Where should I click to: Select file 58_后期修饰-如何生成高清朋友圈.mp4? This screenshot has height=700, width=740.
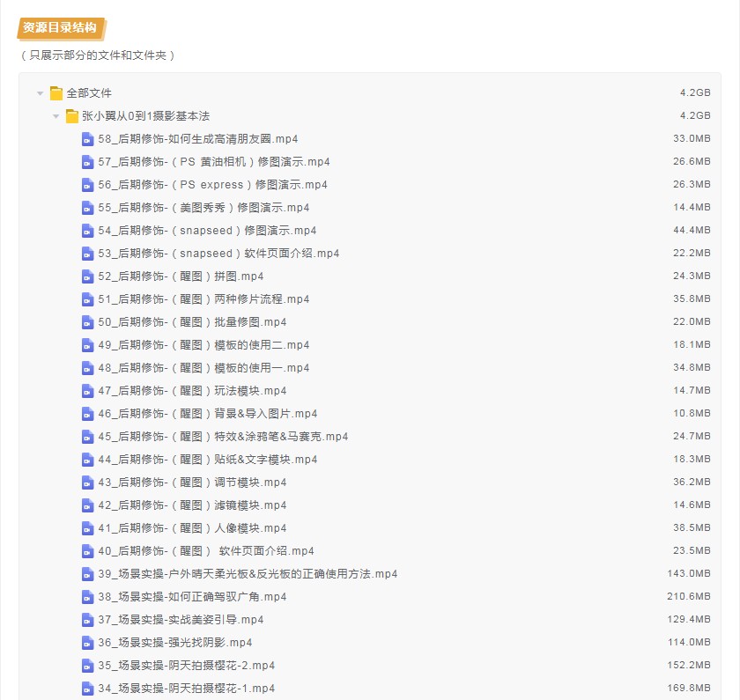[198, 139]
